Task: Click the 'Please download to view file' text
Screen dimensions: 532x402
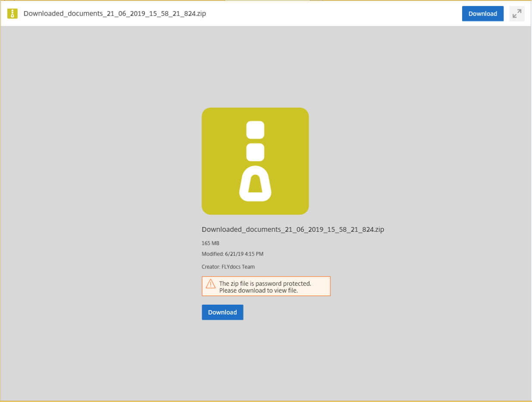Action: pyautogui.click(x=259, y=290)
